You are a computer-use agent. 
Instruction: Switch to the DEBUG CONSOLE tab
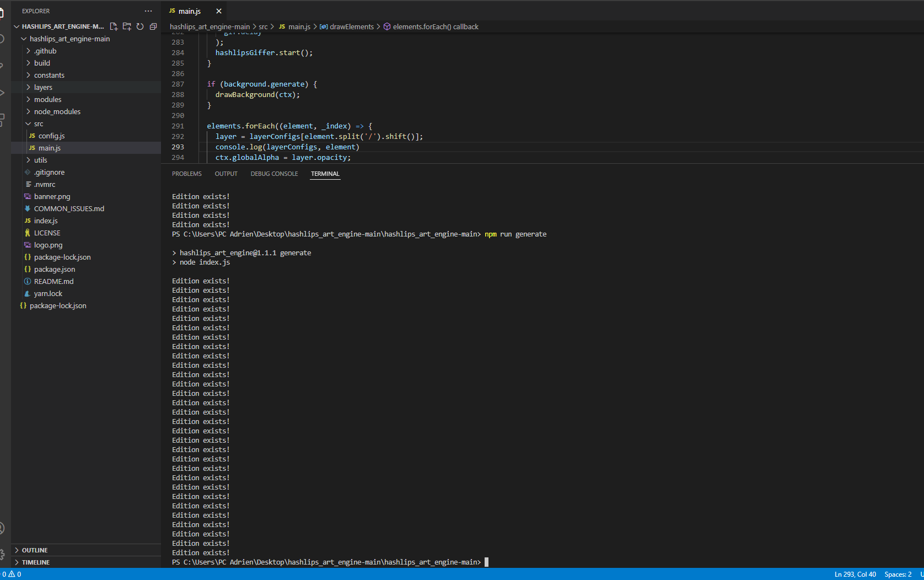point(274,173)
